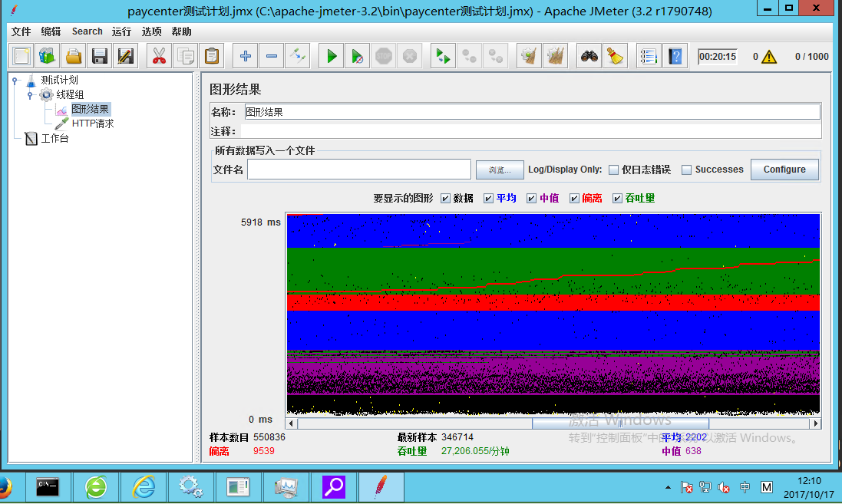The width and height of the screenshot is (842, 504).
Task: Open the Templates toolbar icon
Action: click(x=48, y=56)
